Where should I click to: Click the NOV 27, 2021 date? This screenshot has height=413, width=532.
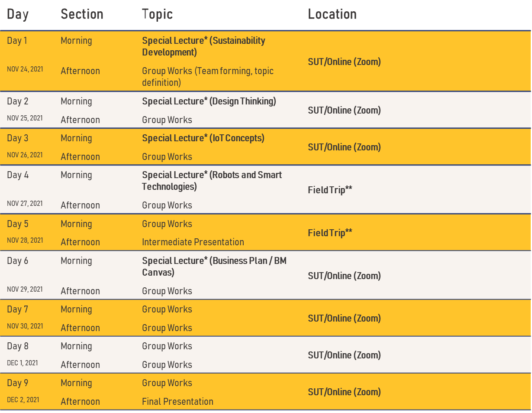point(25,204)
